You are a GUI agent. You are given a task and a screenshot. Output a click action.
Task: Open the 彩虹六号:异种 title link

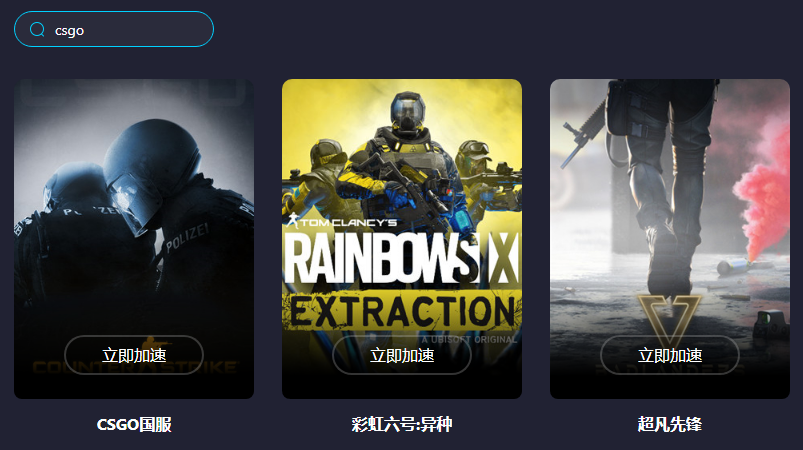pyautogui.click(x=402, y=424)
